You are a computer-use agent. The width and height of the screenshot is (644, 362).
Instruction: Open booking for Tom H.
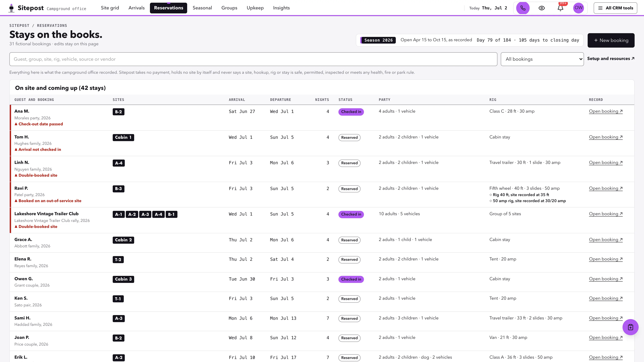[605, 137]
